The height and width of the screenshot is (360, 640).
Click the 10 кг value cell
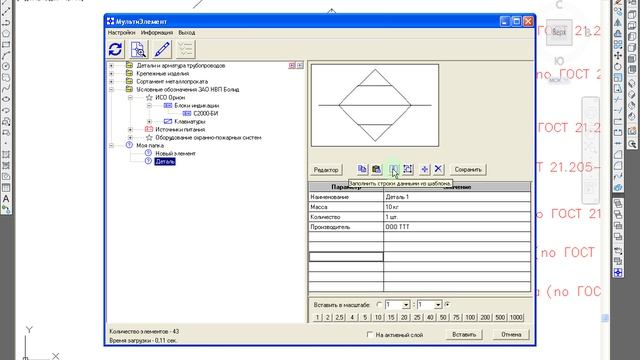tap(457, 207)
